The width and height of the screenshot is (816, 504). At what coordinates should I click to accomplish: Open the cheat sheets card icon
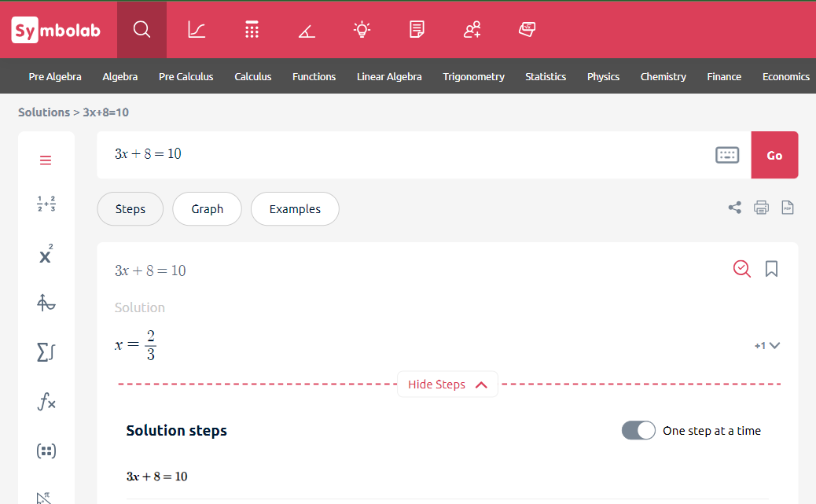coord(527,29)
